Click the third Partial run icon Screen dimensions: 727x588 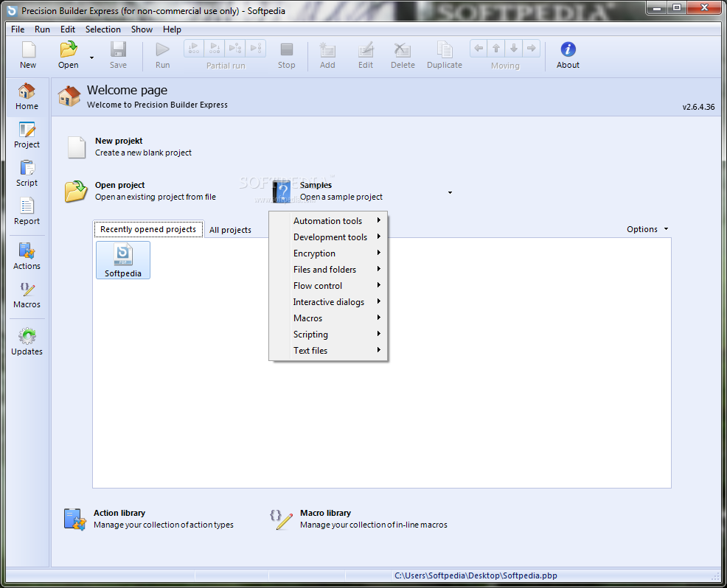coord(235,48)
